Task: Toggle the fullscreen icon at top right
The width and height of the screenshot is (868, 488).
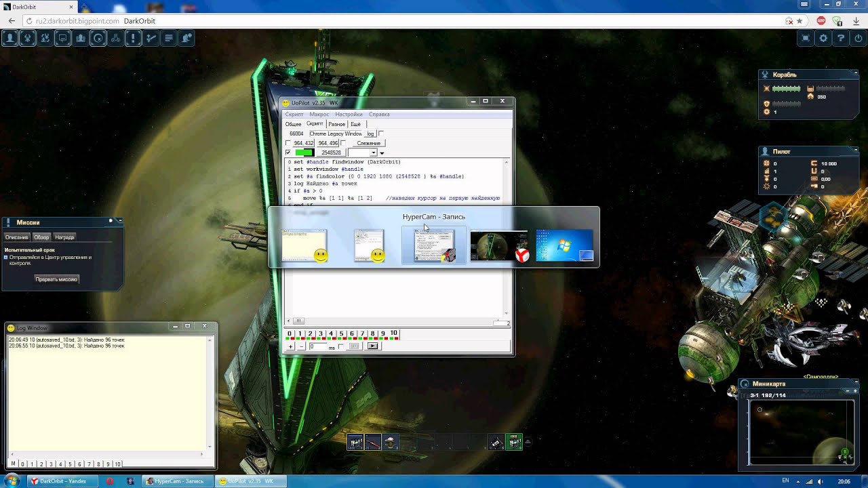Action: (x=806, y=39)
